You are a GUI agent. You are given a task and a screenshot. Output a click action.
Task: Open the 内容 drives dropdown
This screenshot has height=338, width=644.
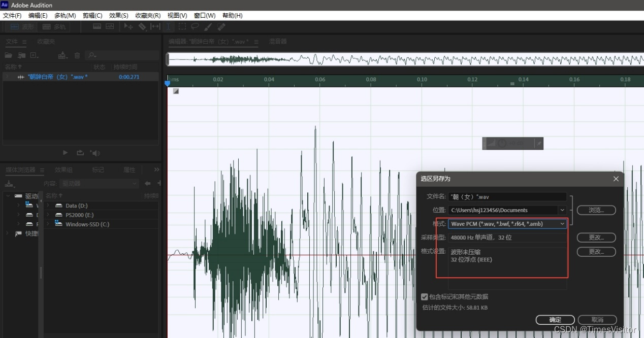point(100,184)
